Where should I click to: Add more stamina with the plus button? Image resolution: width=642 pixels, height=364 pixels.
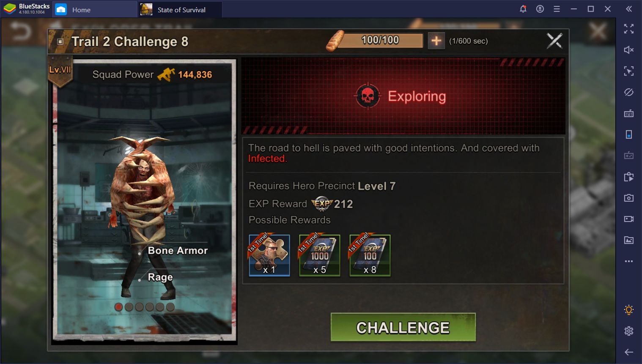pyautogui.click(x=436, y=41)
